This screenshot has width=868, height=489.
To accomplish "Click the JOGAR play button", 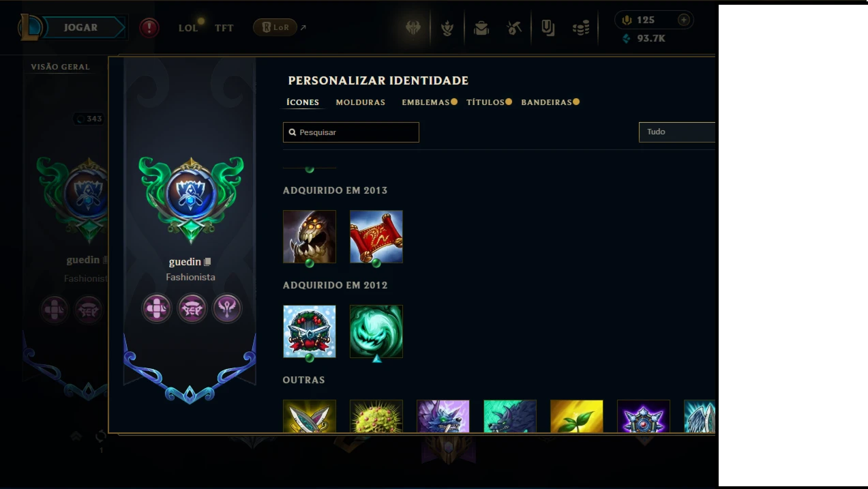I will click(82, 28).
